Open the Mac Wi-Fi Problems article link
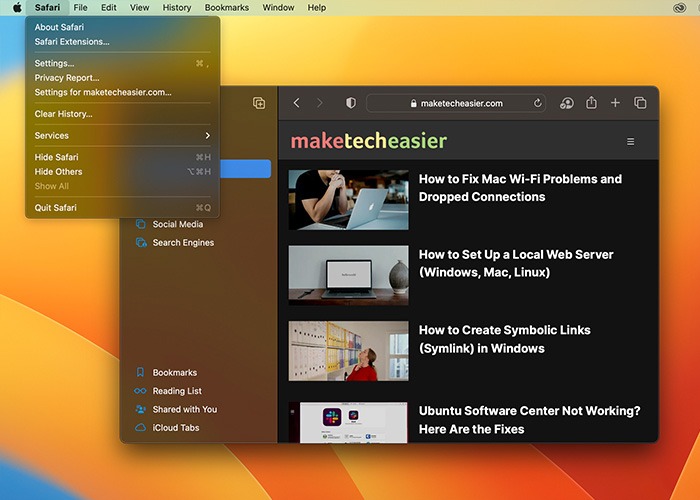The image size is (700, 500). point(520,188)
